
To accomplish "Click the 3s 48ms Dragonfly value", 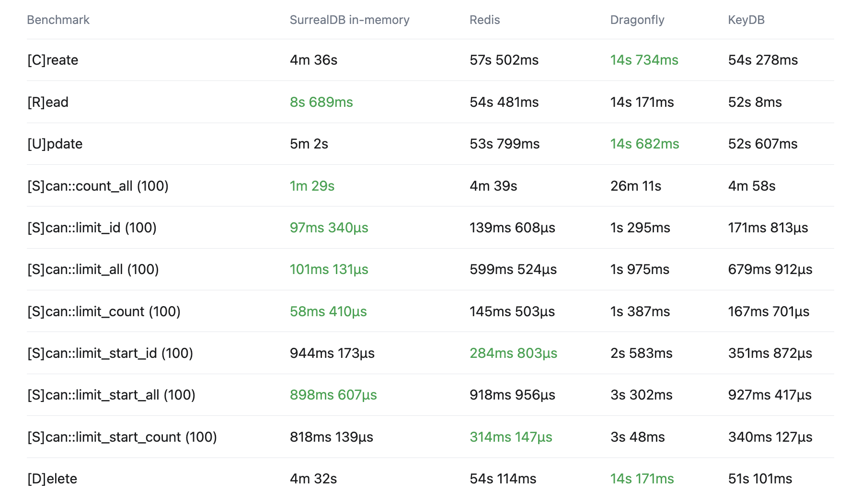I will (638, 437).
